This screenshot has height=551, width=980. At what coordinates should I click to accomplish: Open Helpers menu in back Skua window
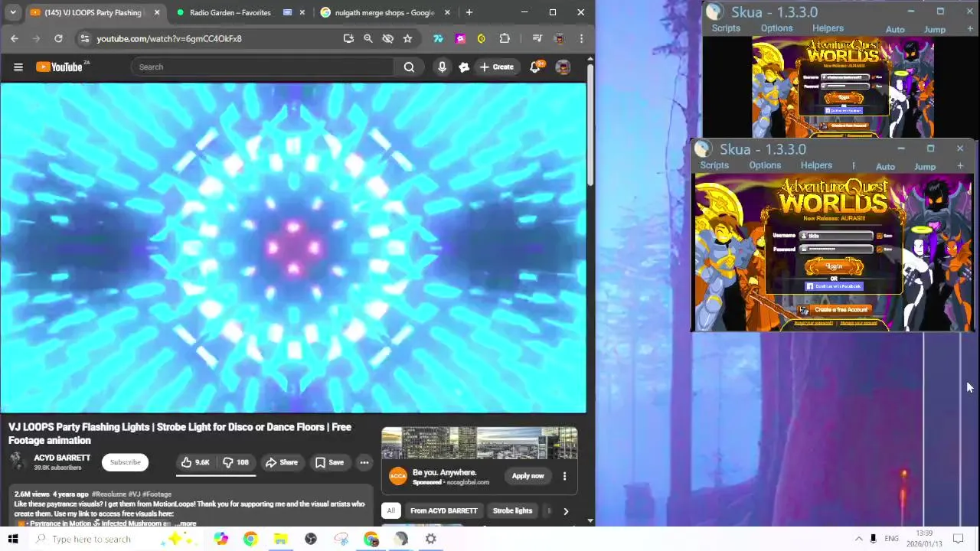coord(828,28)
